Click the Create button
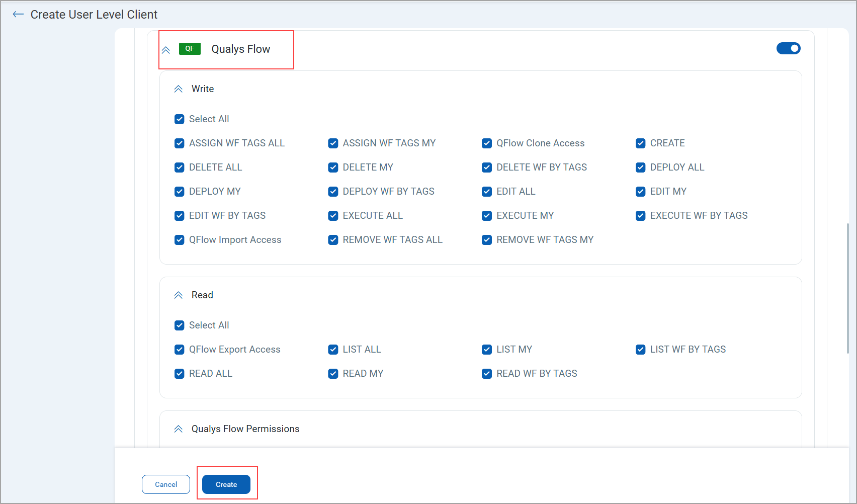This screenshot has height=504, width=857. tap(226, 484)
